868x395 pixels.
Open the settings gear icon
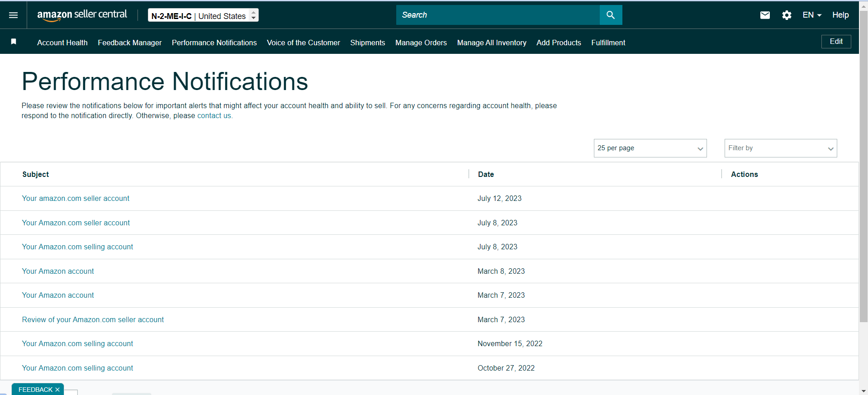click(787, 15)
